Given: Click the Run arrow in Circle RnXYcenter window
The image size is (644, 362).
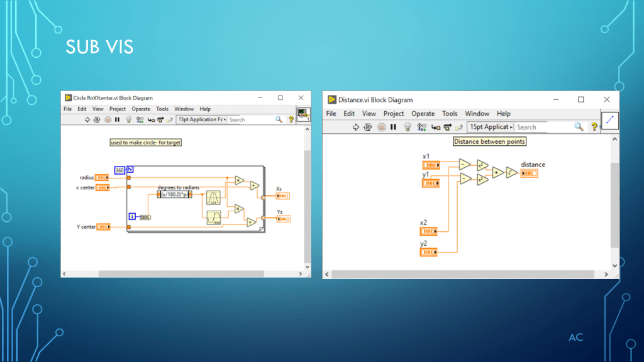Looking at the screenshot, I should click(x=87, y=119).
